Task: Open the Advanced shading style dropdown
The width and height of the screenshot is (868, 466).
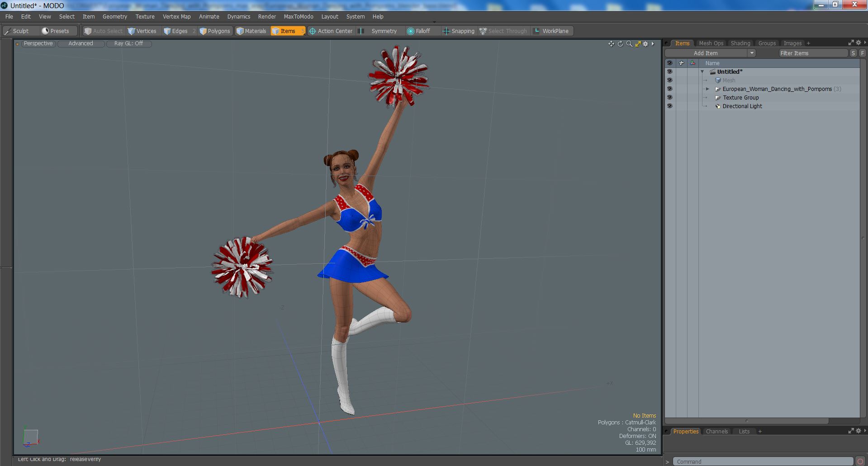Action: pos(81,43)
